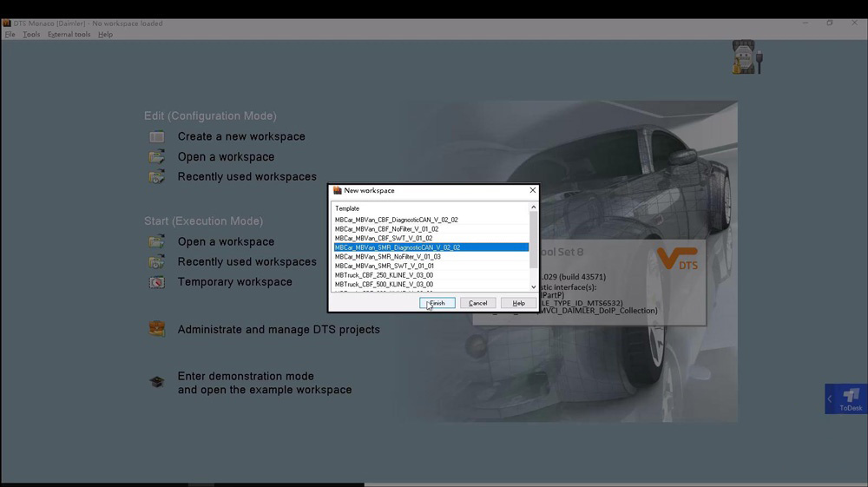This screenshot has width=868, height=487.
Task: Open the Tools menu
Action: [31, 35]
